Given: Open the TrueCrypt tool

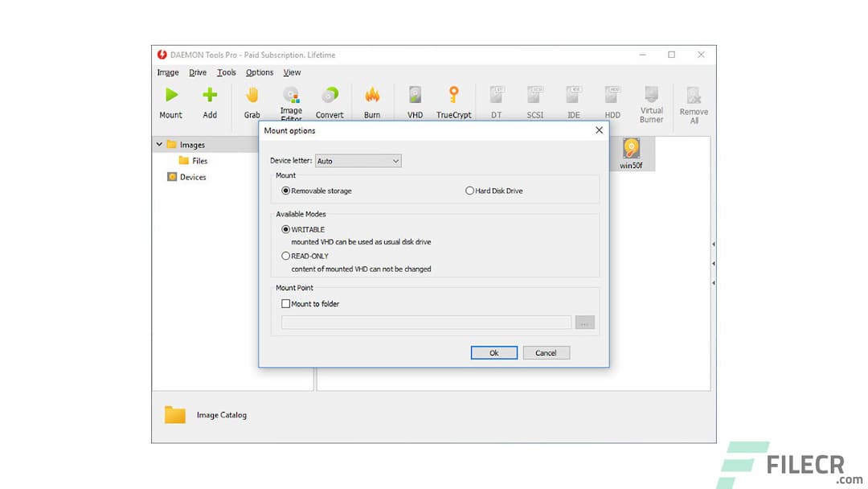Looking at the screenshot, I should [x=454, y=101].
